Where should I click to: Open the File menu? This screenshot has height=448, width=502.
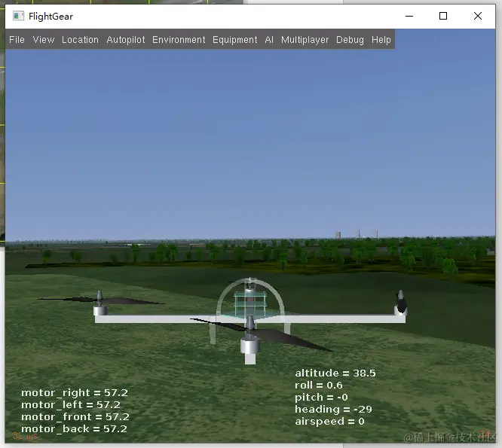tap(17, 40)
